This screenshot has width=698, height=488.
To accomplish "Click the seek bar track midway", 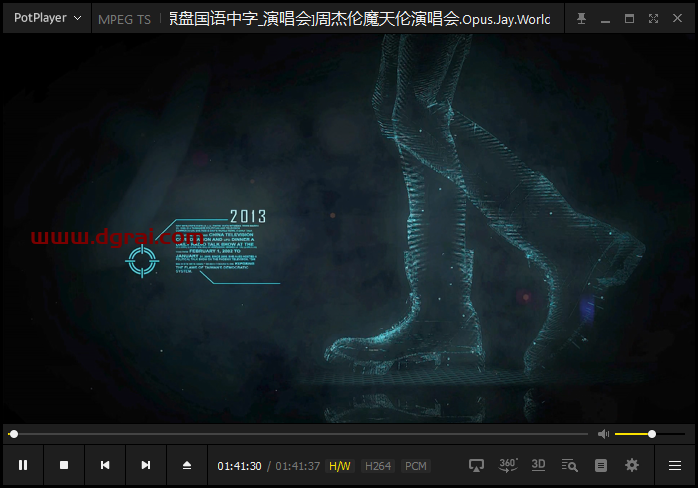I will (298, 434).
